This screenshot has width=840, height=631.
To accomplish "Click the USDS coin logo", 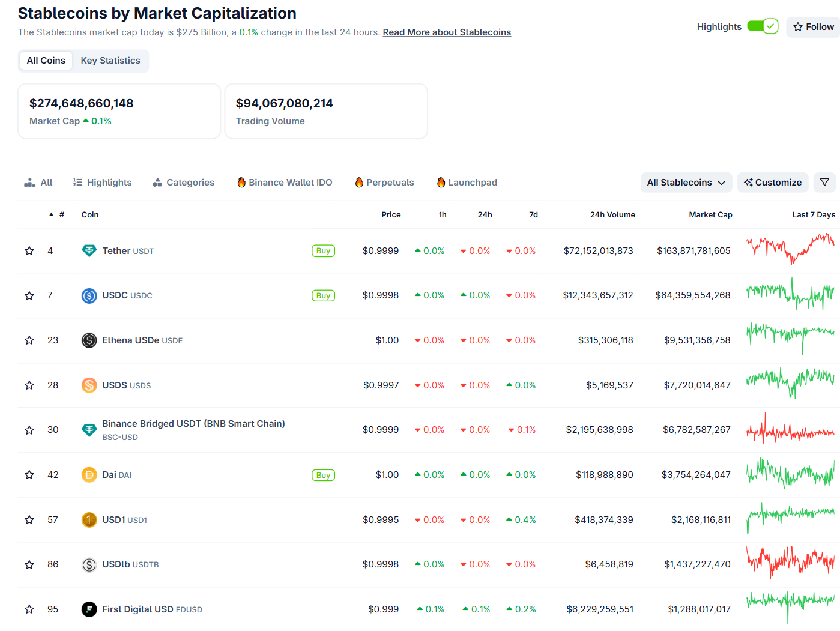I will (89, 385).
